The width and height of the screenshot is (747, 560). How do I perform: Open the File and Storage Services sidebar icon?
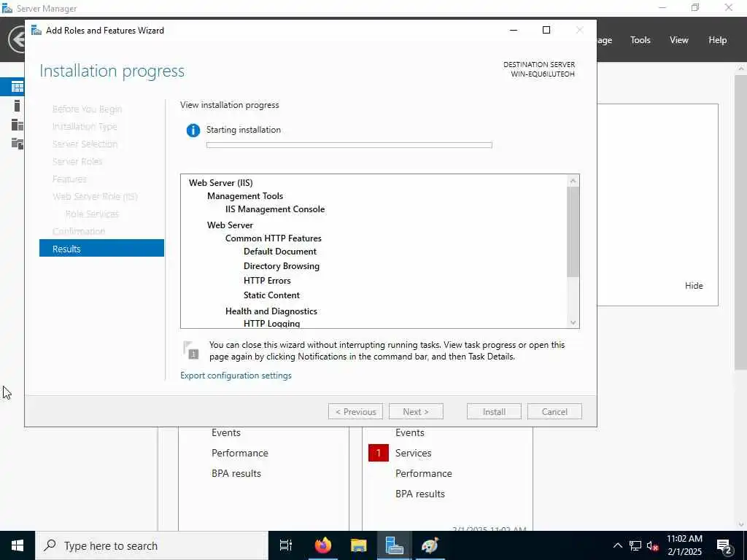(18, 144)
